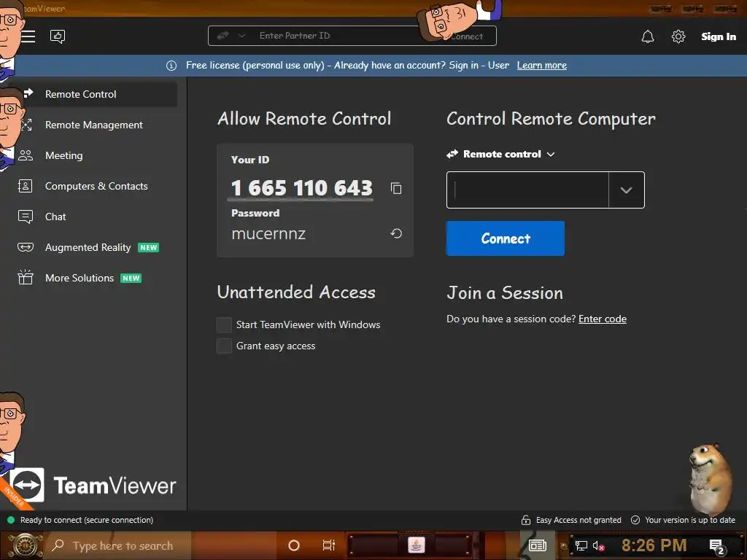Expand the top bar connection mode chevron
Image resolution: width=747 pixels, height=560 pixels.
click(x=241, y=36)
